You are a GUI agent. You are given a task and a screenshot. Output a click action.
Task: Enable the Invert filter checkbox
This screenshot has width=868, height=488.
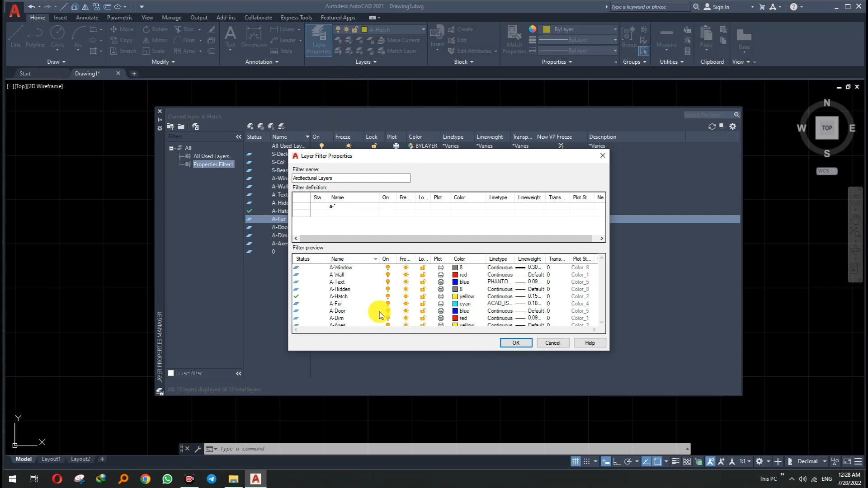(x=171, y=373)
